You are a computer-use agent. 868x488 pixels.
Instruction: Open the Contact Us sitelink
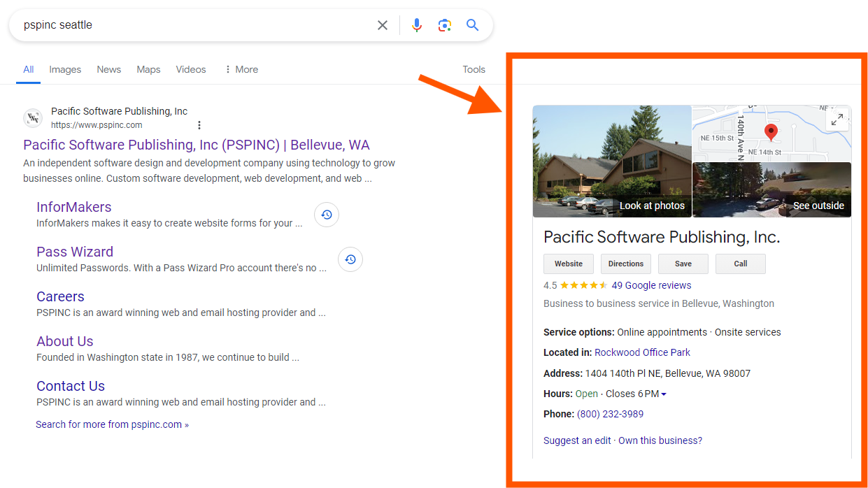click(x=71, y=386)
